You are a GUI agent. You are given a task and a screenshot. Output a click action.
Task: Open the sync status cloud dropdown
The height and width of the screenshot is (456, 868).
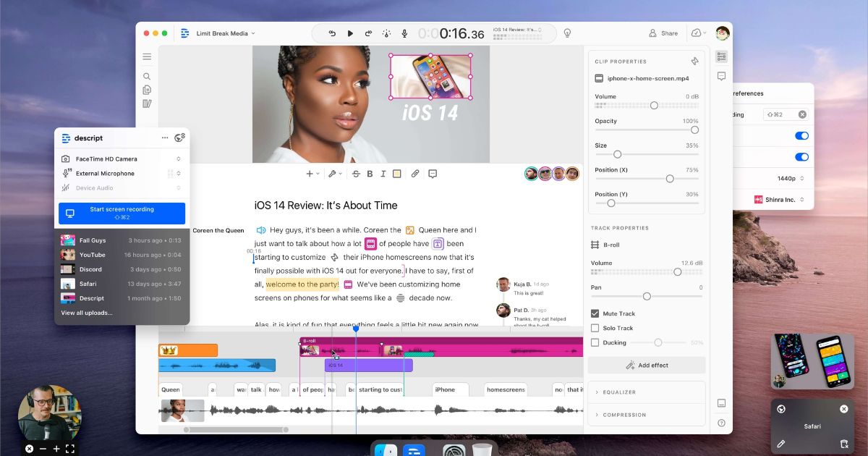(x=699, y=33)
